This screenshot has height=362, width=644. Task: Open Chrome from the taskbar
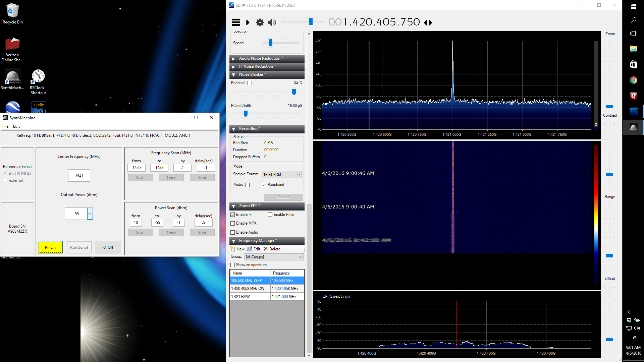[x=633, y=80]
